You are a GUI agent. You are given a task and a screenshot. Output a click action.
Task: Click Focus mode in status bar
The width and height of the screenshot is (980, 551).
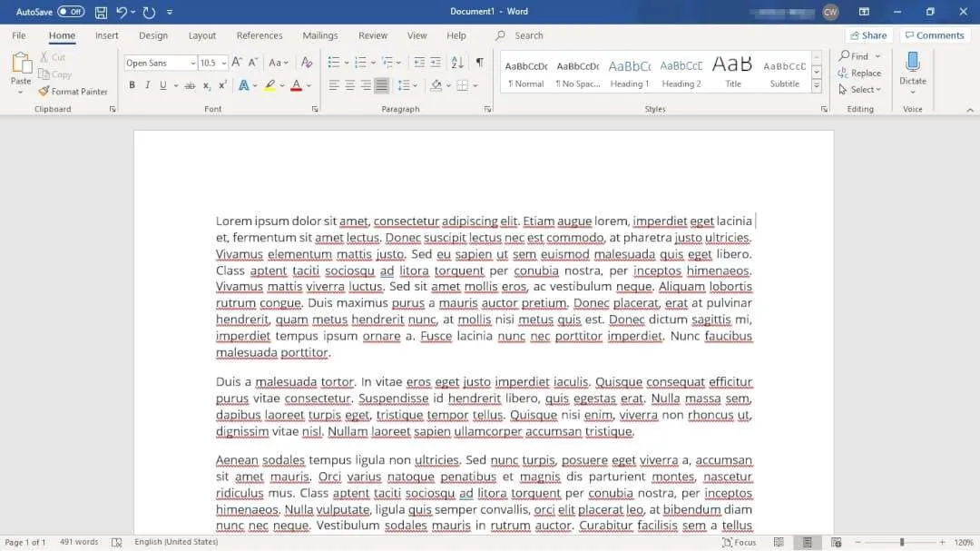click(x=740, y=542)
